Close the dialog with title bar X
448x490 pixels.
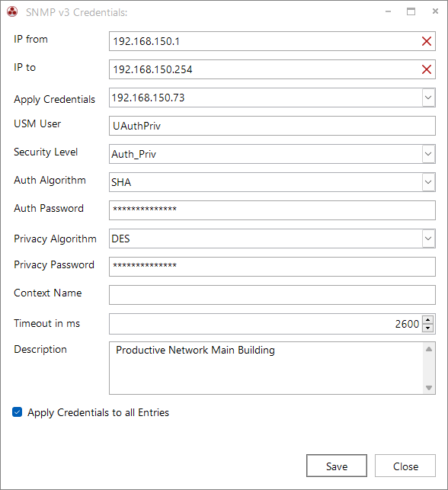pyautogui.click(x=435, y=11)
